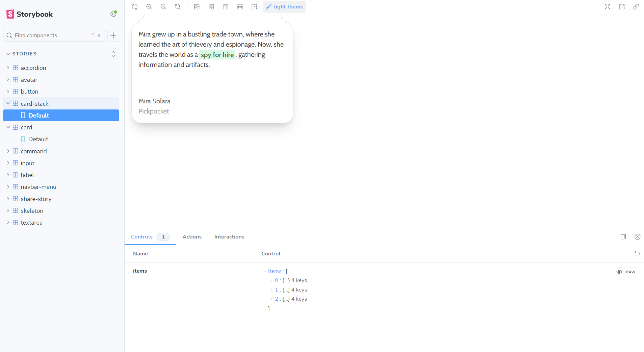Toggle the grid background

coord(211,7)
